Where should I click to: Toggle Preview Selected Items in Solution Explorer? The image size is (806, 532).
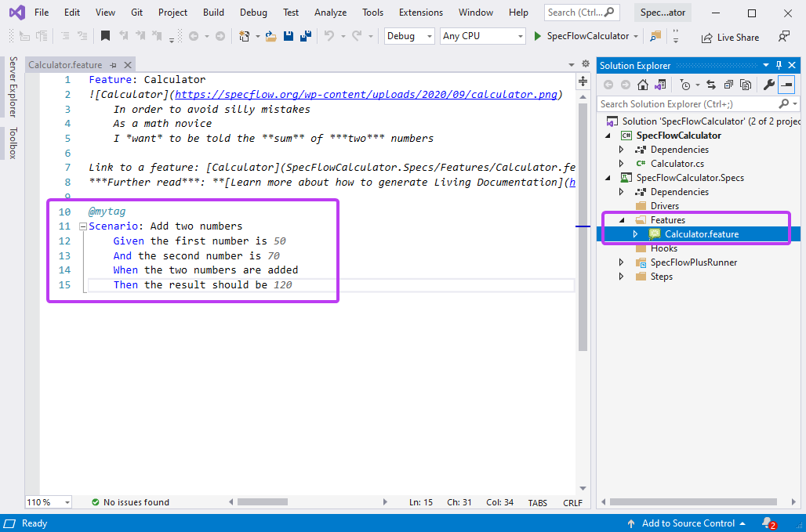786,85
